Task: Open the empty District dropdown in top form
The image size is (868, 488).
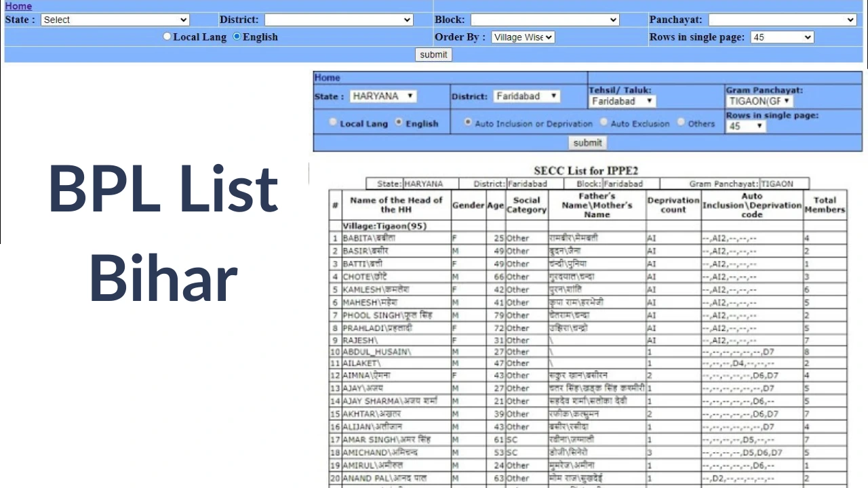Action: click(x=338, y=20)
